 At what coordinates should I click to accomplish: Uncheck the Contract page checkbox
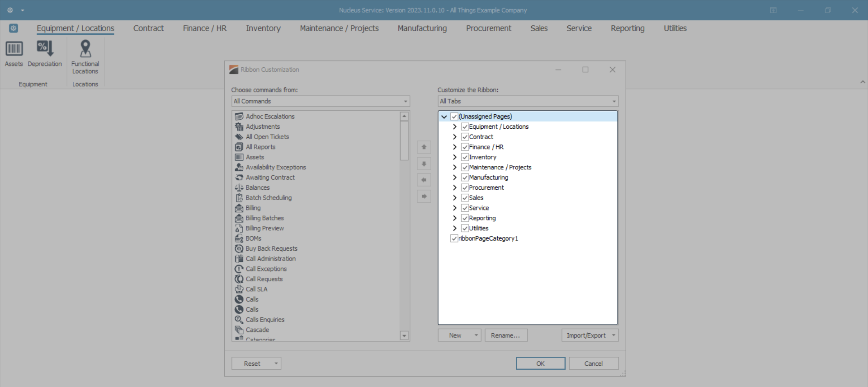pyautogui.click(x=465, y=137)
